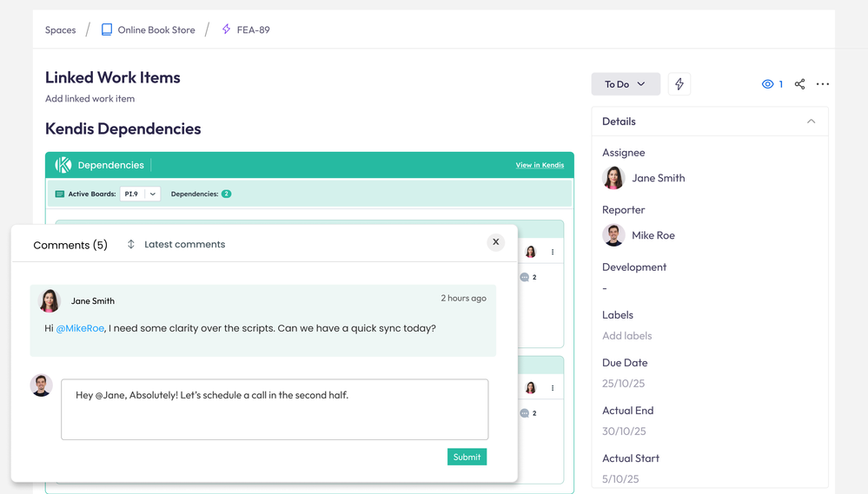
Task: Click the first dependency card's comment bubble icon
Action: (524, 277)
